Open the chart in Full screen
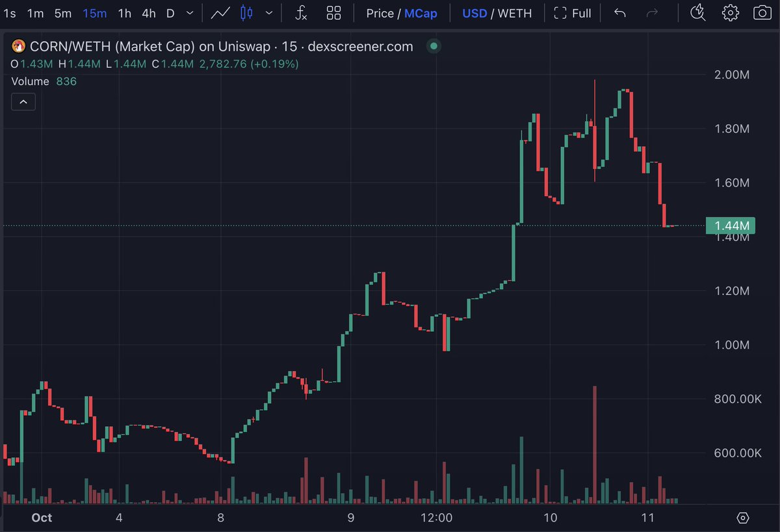The image size is (780, 532). (x=573, y=13)
